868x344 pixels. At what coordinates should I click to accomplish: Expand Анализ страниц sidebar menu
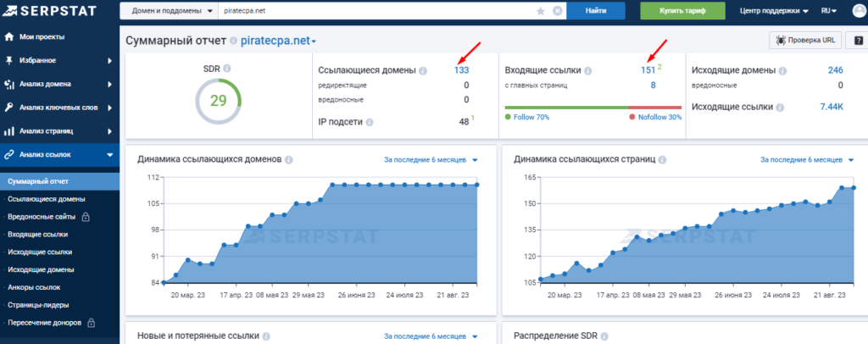tap(60, 131)
